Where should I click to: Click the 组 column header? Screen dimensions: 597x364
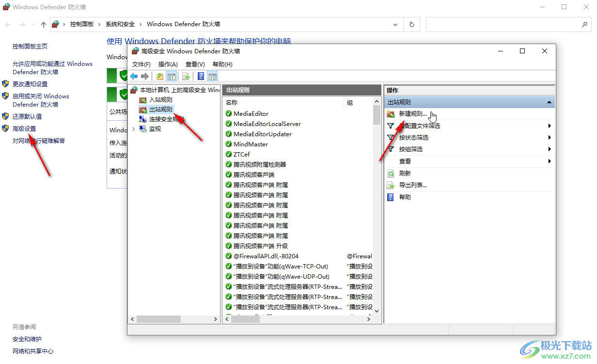tap(359, 102)
